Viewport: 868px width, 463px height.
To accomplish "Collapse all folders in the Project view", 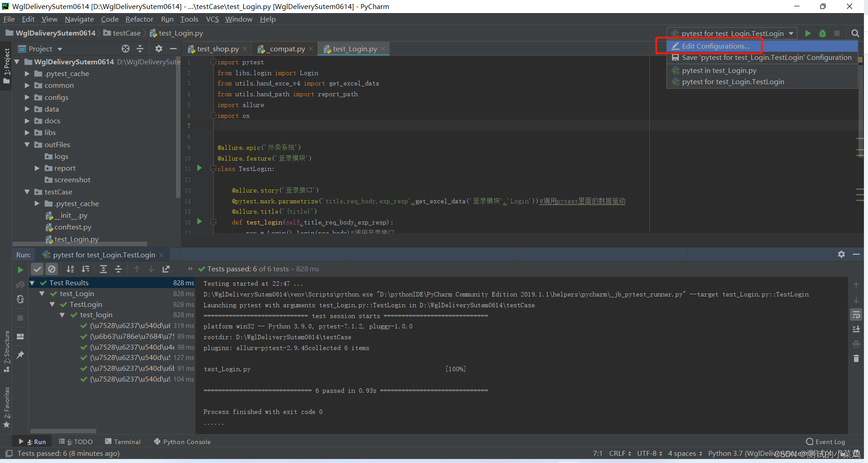I will pyautogui.click(x=140, y=49).
